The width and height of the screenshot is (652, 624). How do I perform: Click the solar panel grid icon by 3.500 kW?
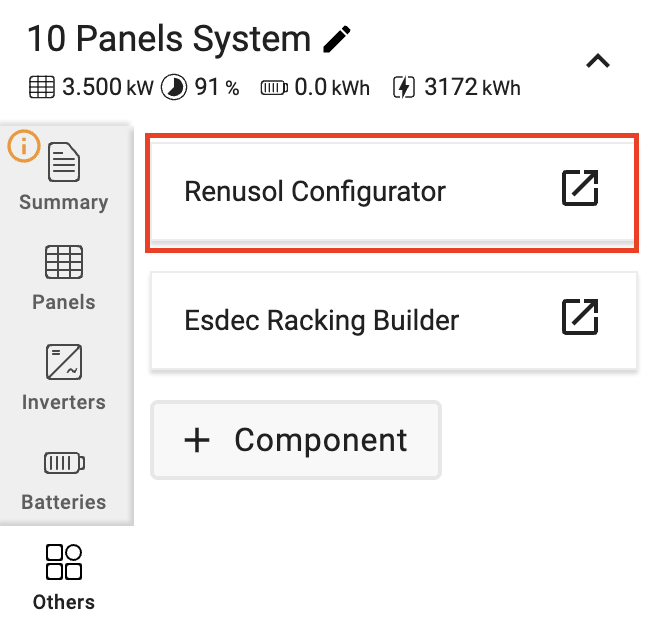pyautogui.click(x=42, y=87)
